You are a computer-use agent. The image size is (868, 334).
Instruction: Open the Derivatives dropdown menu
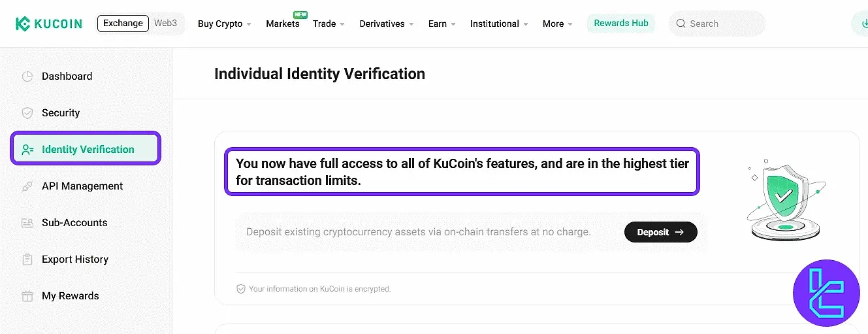tap(386, 24)
